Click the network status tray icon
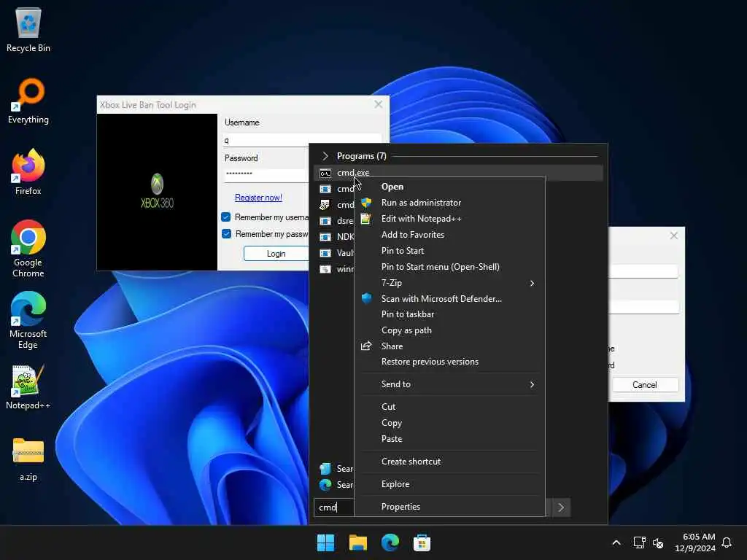This screenshot has width=747, height=560. tap(639, 542)
